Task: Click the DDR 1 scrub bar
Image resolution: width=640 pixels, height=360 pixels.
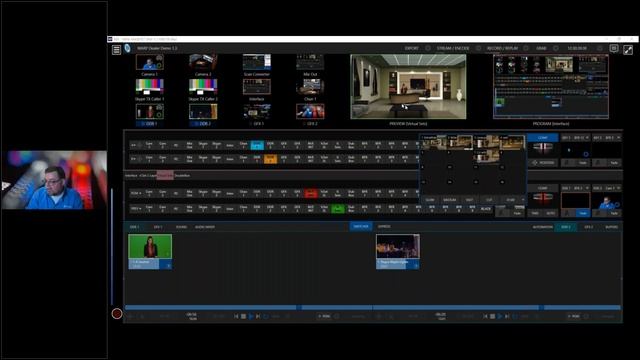Action: pos(248,307)
